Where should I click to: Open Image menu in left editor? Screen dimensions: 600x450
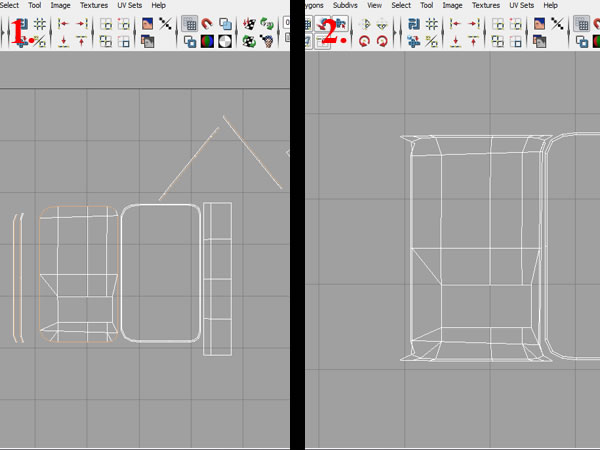pos(60,5)
